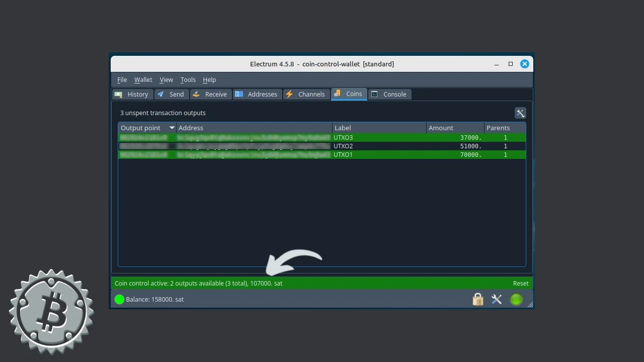Switch to the Send tab
Screen dimensions: 644x362
pos(172,94)
